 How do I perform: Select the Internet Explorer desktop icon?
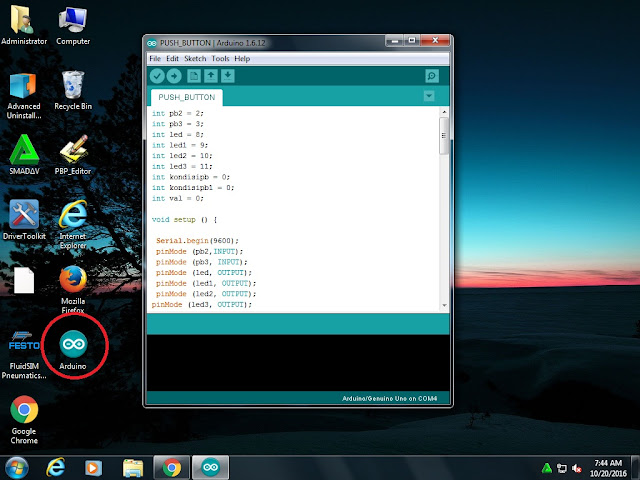[x=73, y=224]
